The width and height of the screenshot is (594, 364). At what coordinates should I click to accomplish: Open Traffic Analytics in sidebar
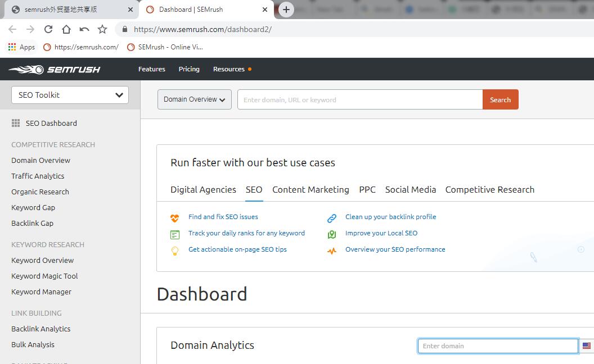38,176
